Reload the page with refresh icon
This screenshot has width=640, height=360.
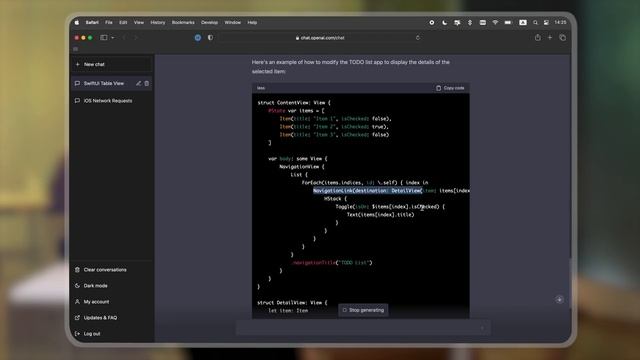click(418, 38)
